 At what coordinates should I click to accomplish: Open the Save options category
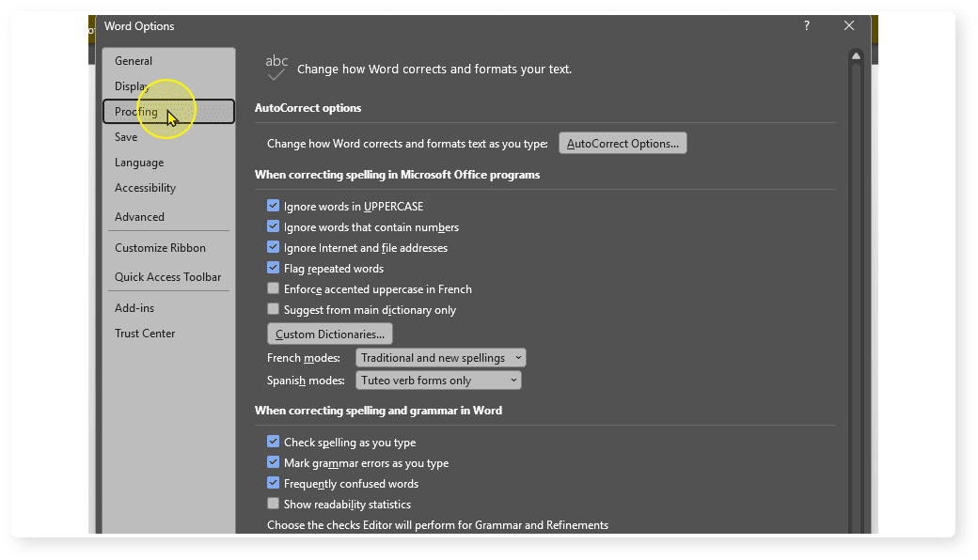click(168, 137)
